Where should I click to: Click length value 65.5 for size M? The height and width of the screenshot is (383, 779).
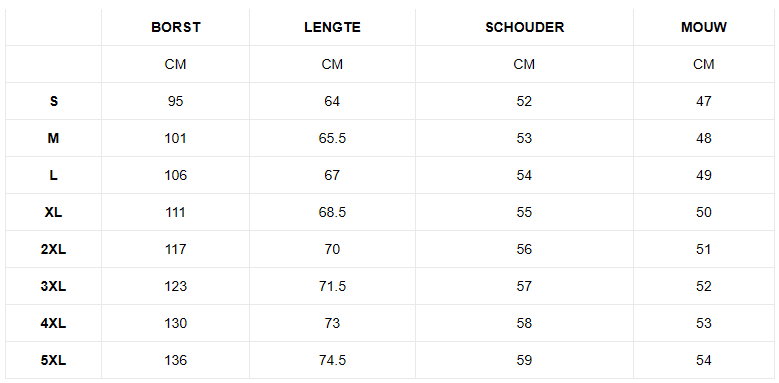point(332,138)
